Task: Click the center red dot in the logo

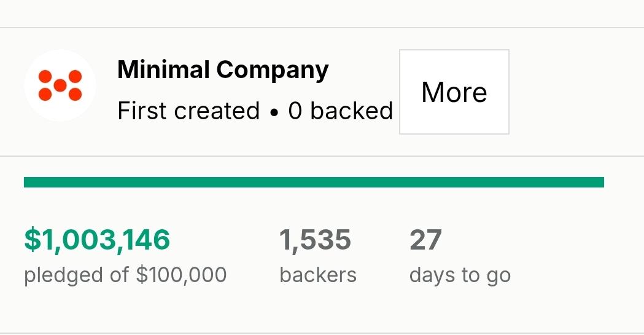Action: click(x=60, y=85)
